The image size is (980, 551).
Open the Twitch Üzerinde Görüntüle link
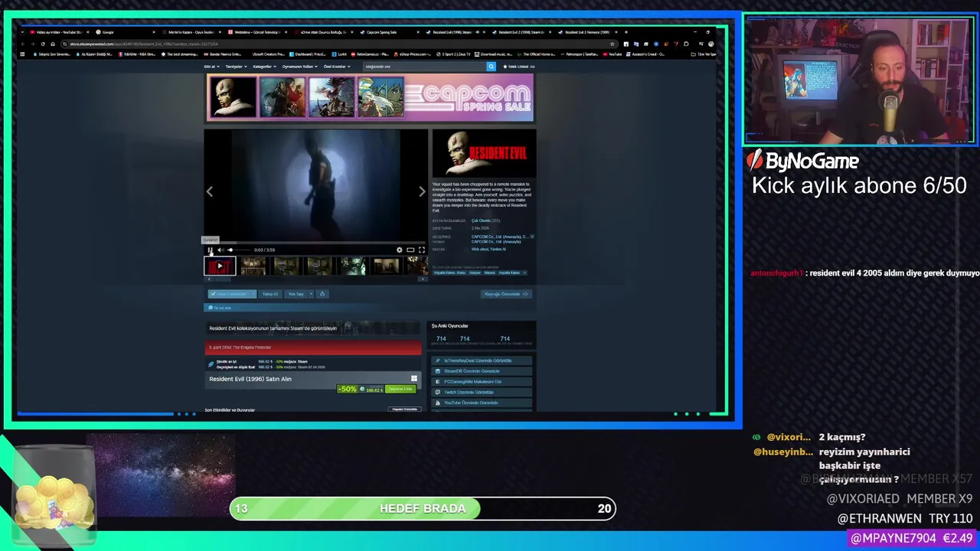point(482,392)
